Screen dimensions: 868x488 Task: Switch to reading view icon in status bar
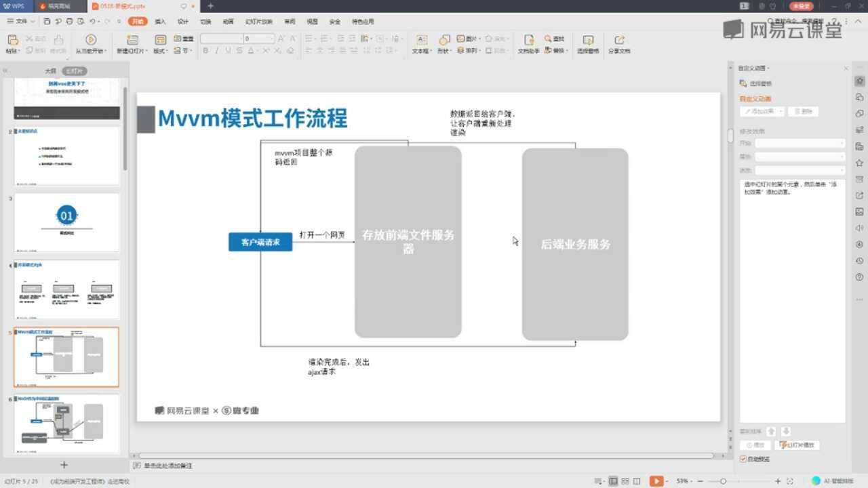click(638, 481)
